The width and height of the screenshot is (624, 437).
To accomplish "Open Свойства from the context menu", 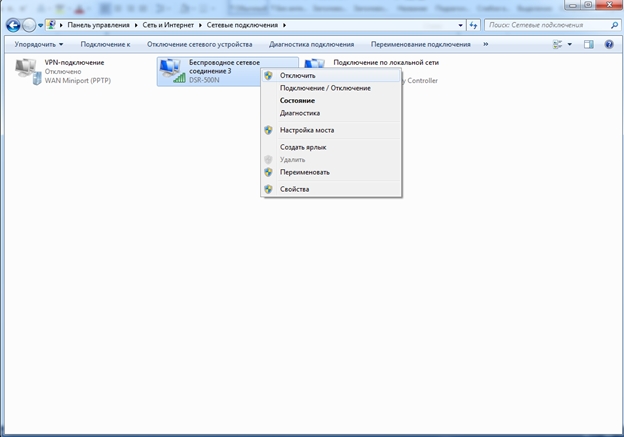I will click(294, 189).
